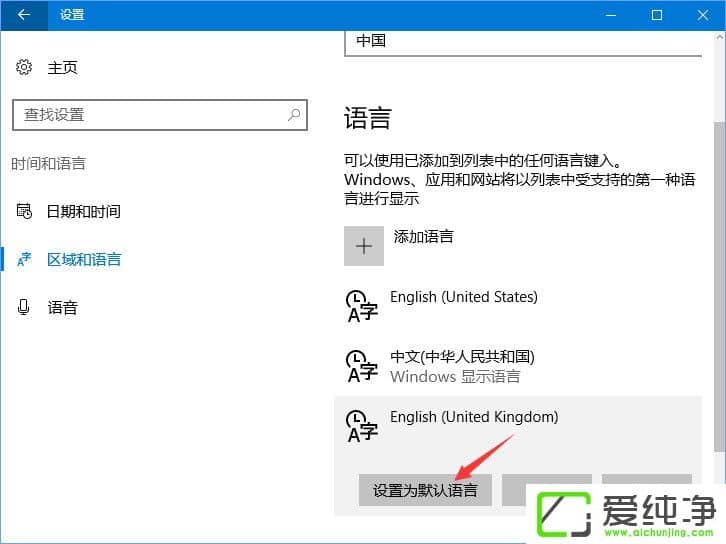Click the 区域和语言 language icon

(24, 259)
